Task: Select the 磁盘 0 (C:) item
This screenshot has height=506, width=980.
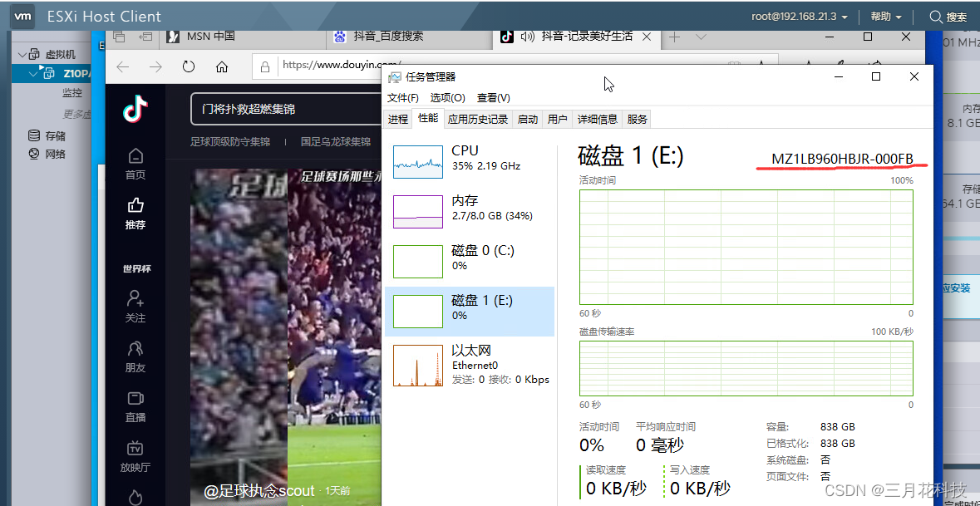Action: click(x=470, y=261)
